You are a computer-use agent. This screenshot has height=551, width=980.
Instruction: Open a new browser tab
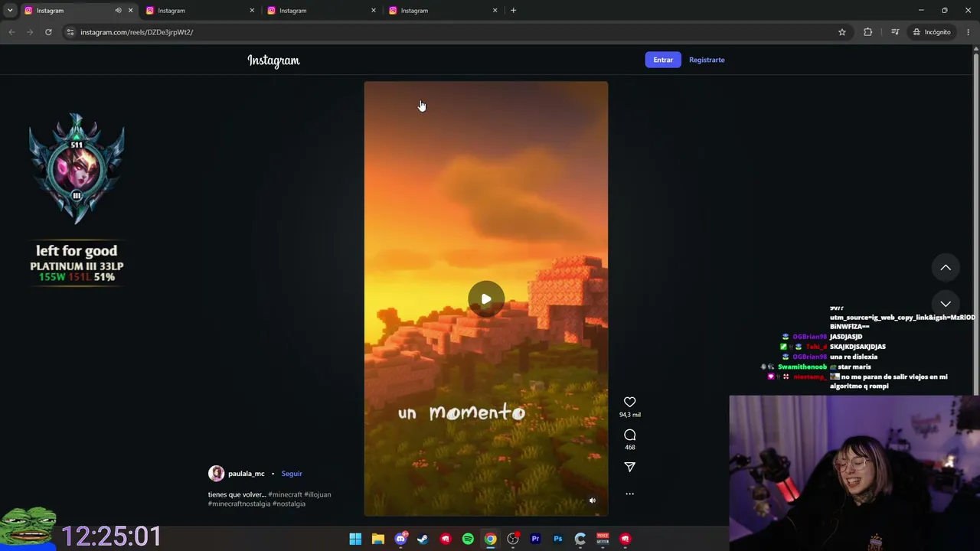coord(513,11)
